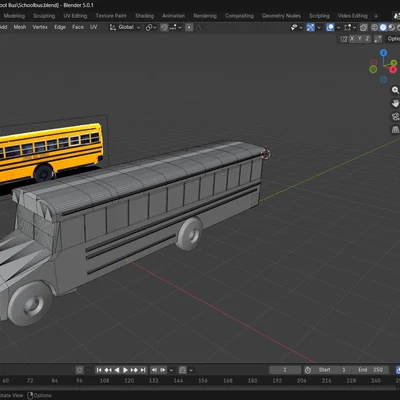The image size is (400, 400).
Task: Jump to previous keyframe
Action: tap(108, 370)
